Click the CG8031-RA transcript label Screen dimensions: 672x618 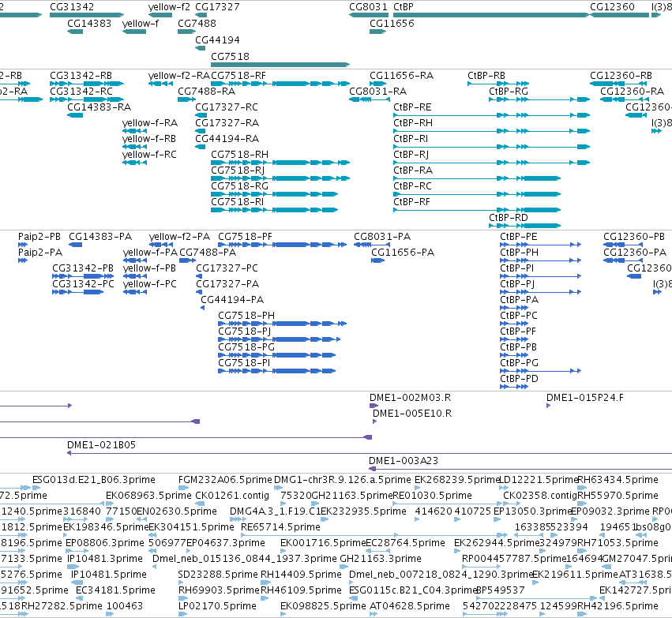pos(378,92)
